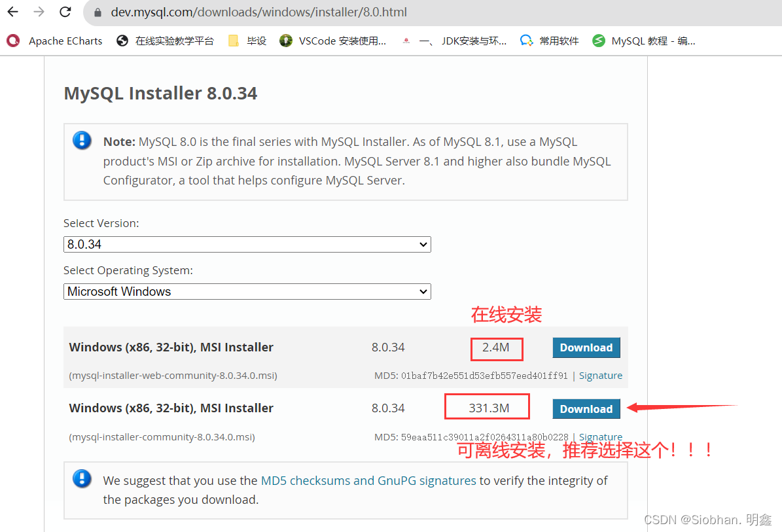Click the info icon beside Note

pyautogui.click(x=82, y=141)
